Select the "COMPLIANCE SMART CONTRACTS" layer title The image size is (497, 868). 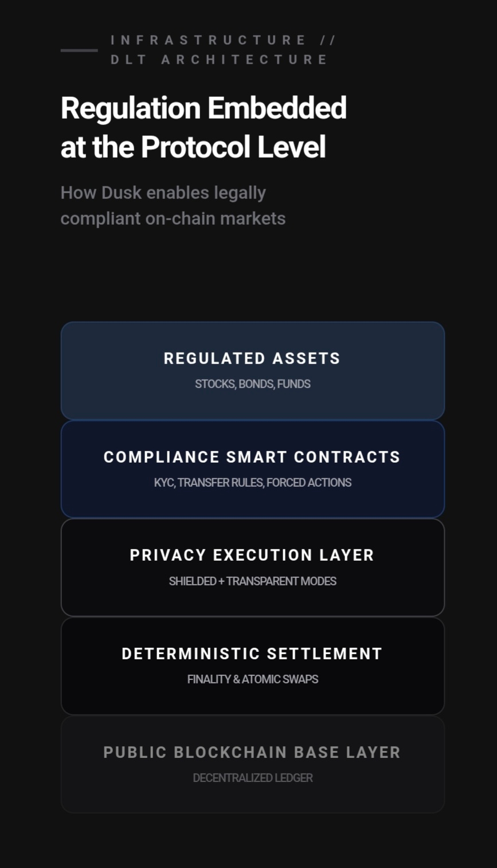pyautogui.click(x=252, y=457)
